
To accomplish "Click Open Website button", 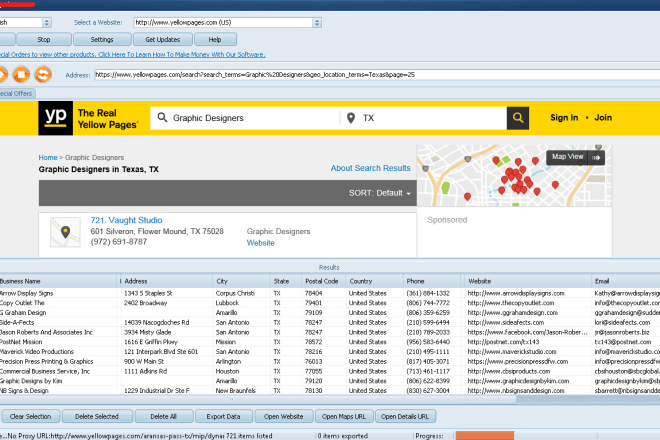I will point(284,416).
